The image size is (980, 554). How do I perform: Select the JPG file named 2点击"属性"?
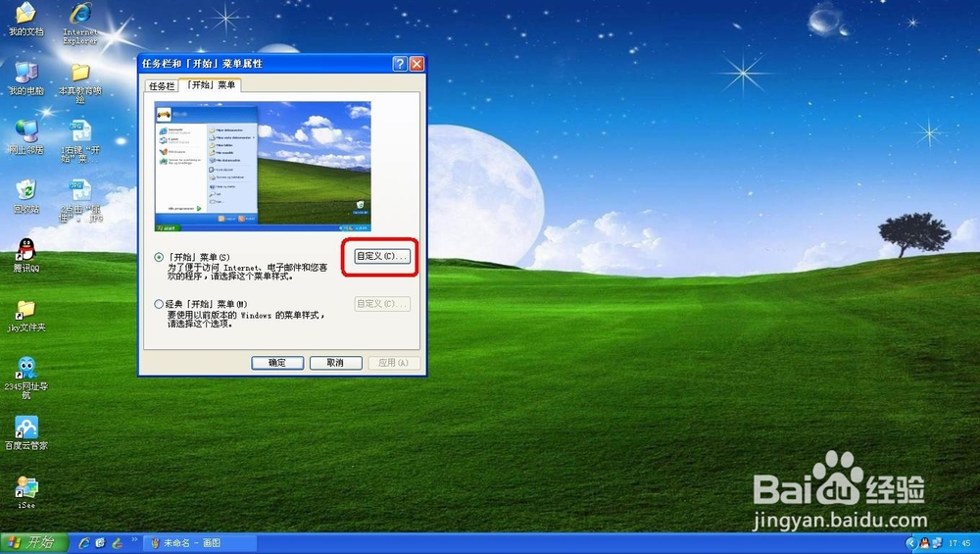[80, 201]
